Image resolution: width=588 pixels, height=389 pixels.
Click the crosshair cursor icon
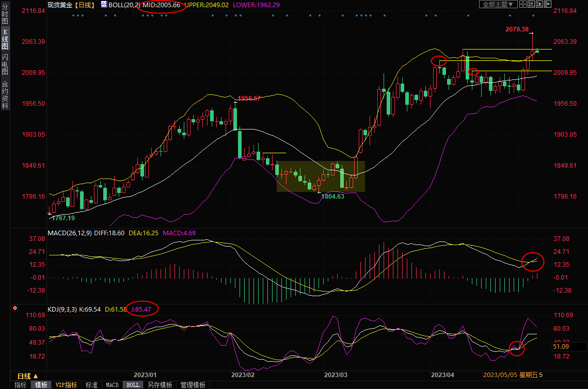pyautogui.click(x=522, y=4)
